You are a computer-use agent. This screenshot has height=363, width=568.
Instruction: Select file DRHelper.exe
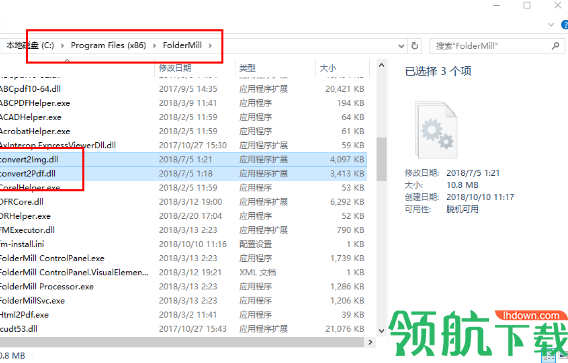point(25,216)
